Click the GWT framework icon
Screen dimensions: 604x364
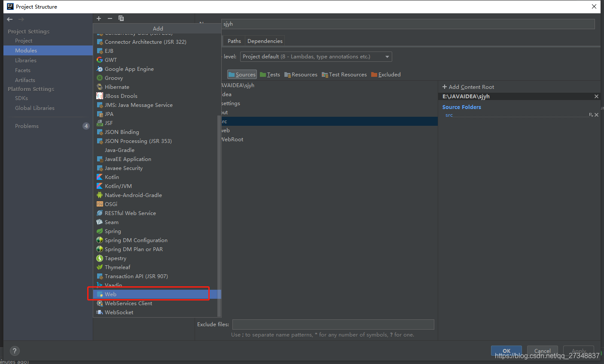100,60
